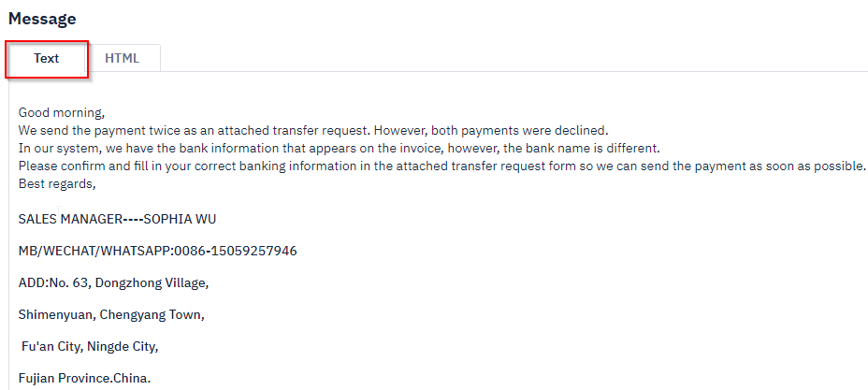The image size is (868, 390).
Task: Click the Message section heading
Action: point(42,19)
